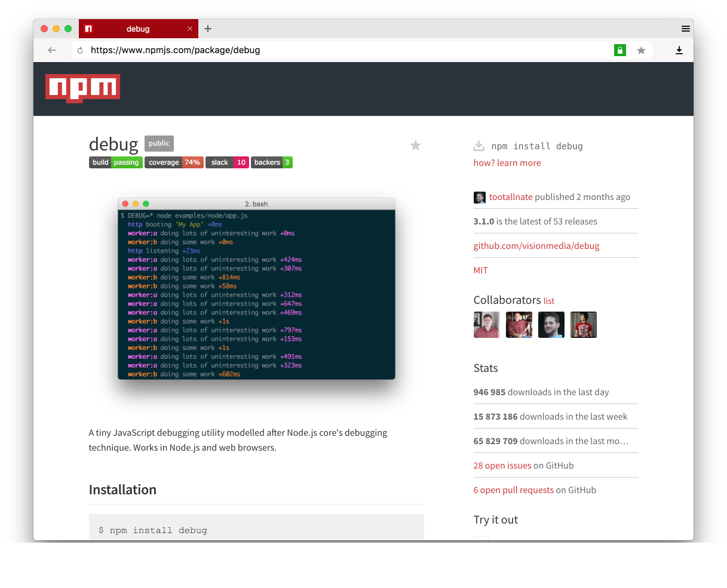Reload the page

pos(80,51)
